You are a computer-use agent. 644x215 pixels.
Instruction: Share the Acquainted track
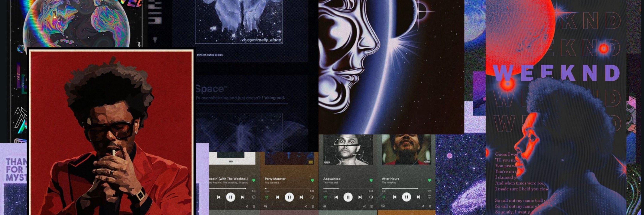364,206
